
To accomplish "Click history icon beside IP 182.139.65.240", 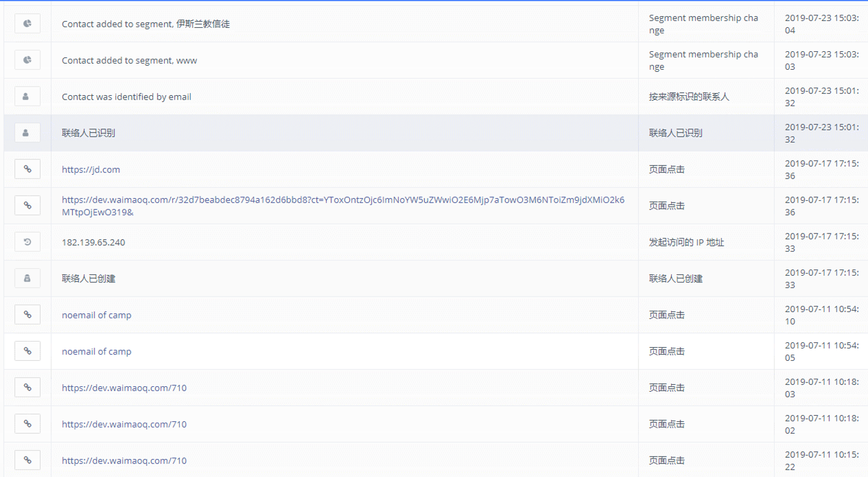I will 27,242.
